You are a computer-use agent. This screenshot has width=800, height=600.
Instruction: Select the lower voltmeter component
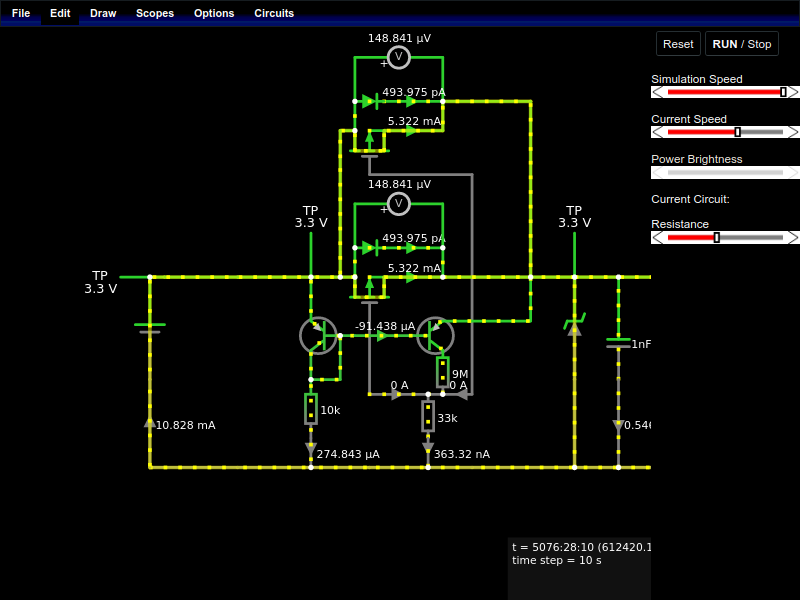tap(398, 204)
